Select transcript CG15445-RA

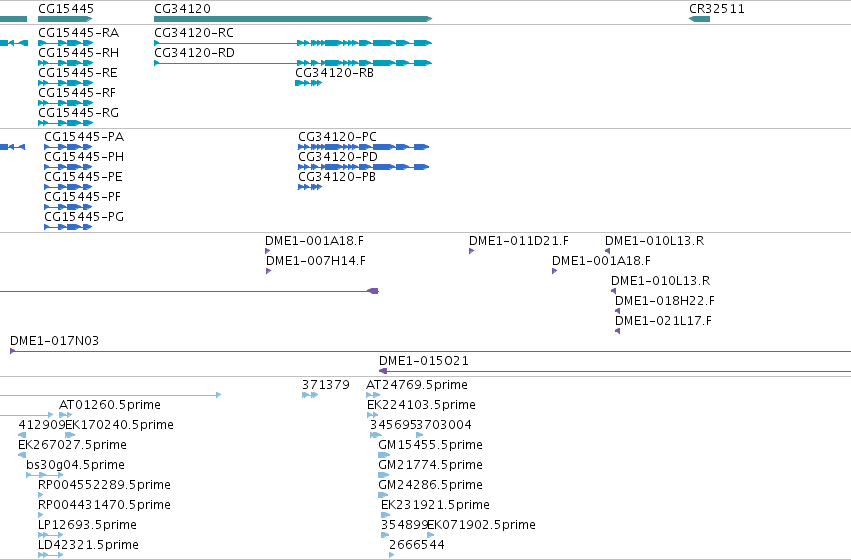coord(78,33)
